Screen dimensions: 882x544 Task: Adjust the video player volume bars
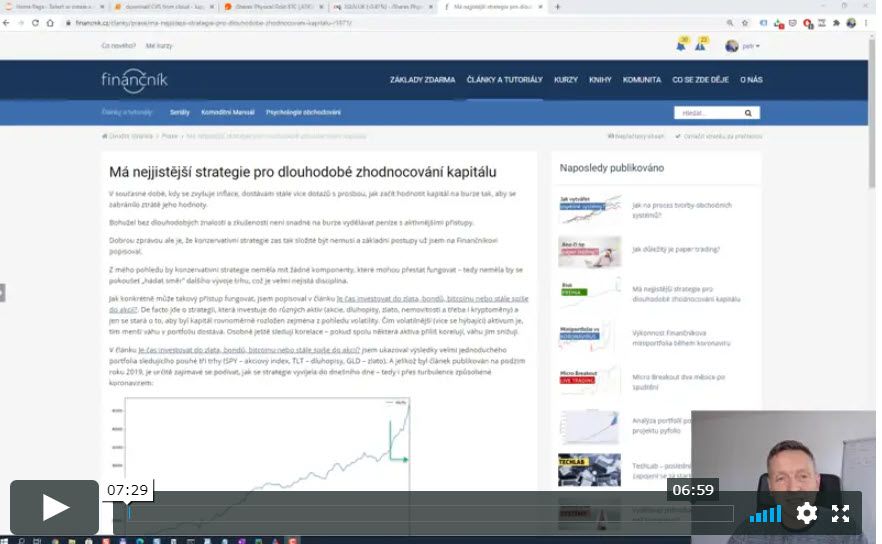tap(765, 514)
